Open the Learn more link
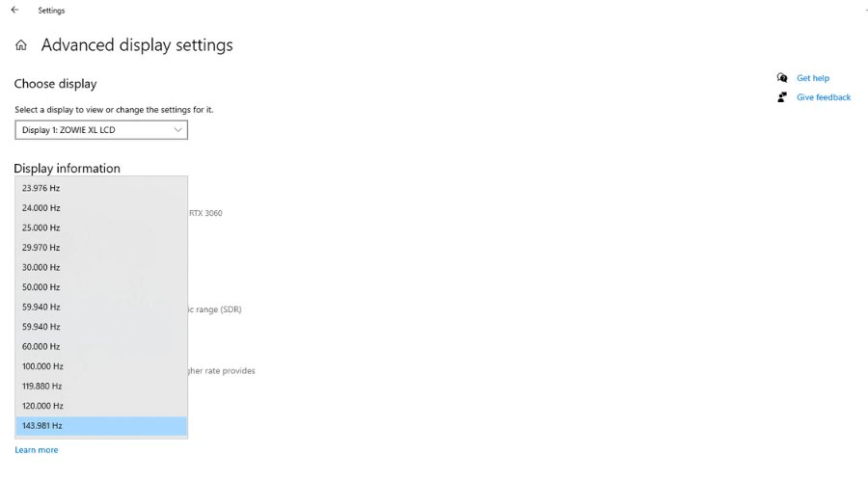The image size is (868, 482). 37,450
